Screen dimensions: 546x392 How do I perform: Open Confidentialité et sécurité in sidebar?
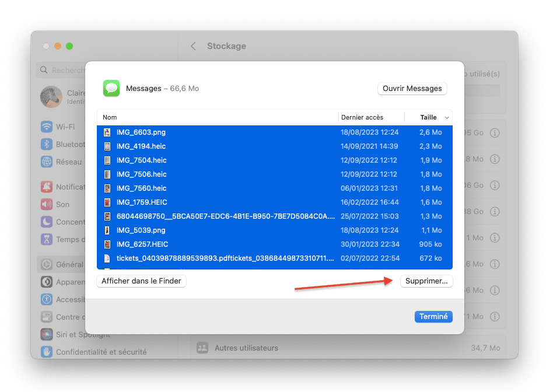[x=101, y=352]
